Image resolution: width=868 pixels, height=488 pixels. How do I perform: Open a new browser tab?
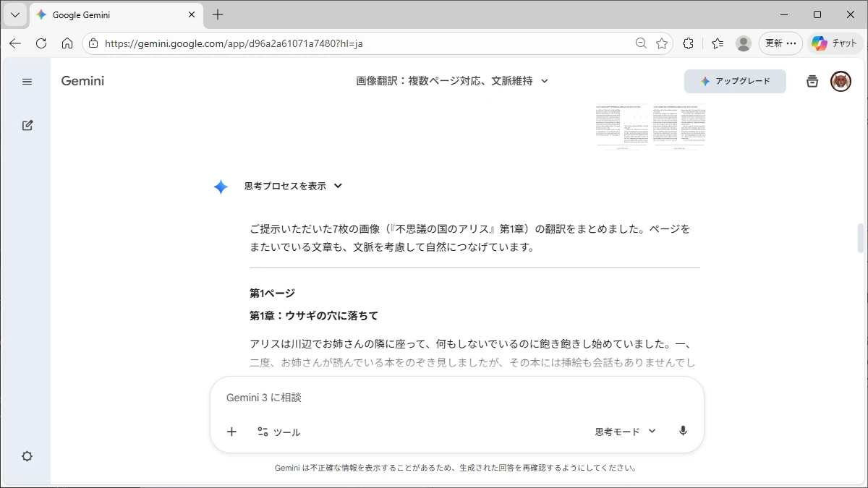tap(218, 14)
